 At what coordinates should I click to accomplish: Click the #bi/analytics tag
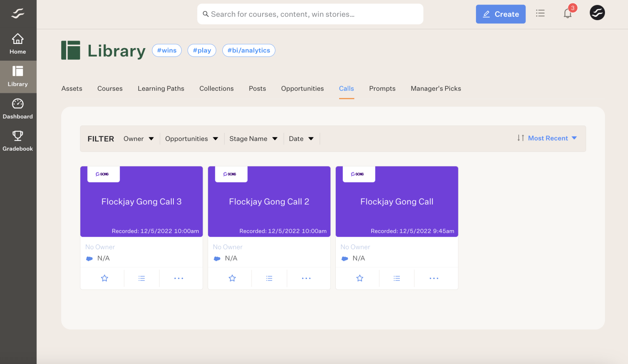[x=249, y=50]
